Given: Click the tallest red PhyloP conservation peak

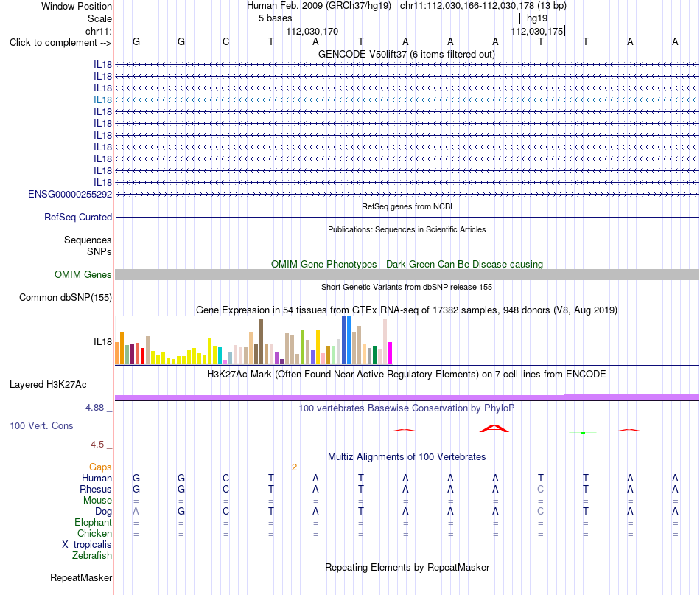Looking at the screenshot, I should coord(494,428).
